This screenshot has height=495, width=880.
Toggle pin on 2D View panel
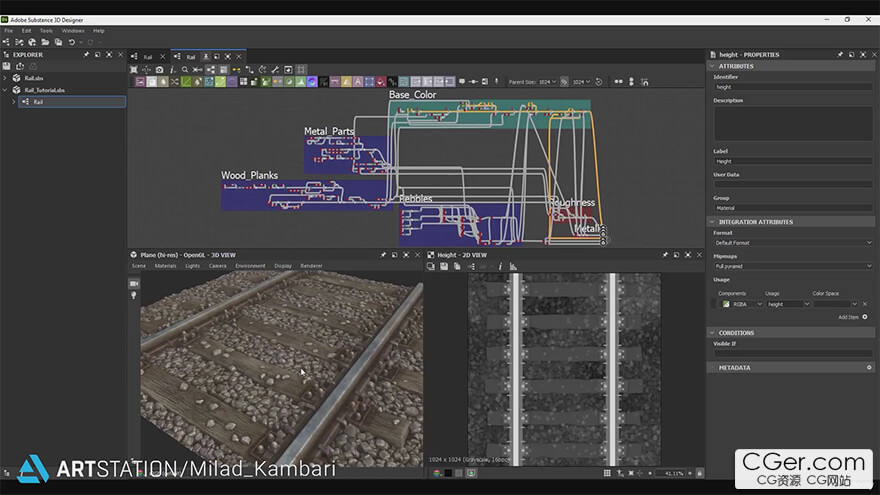665,255
